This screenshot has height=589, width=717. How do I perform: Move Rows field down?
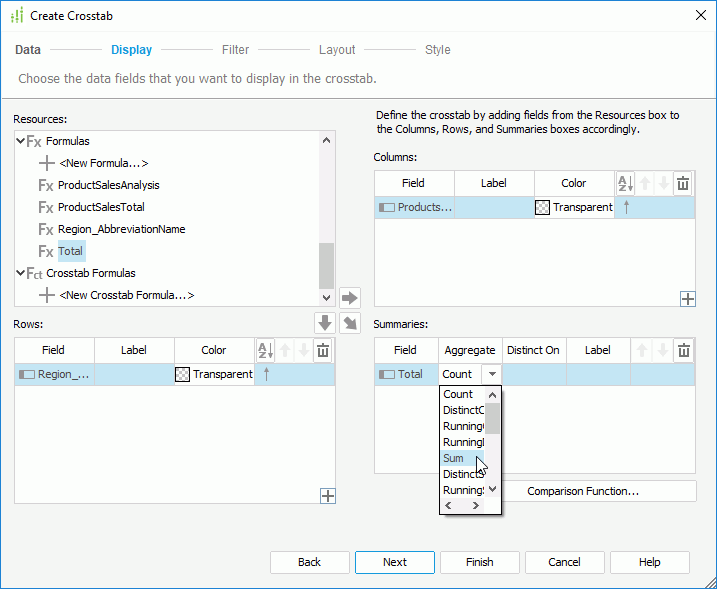[x=304, y=350]
